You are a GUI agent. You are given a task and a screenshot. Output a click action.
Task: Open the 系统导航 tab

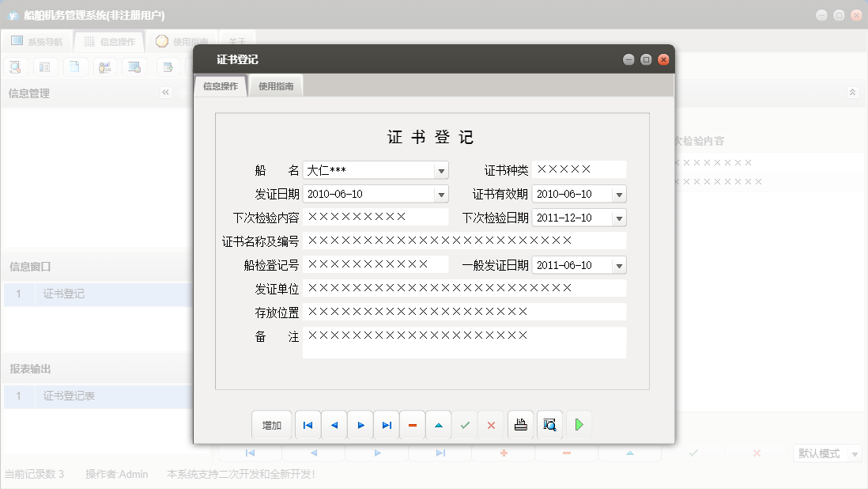tap(37, 40)
